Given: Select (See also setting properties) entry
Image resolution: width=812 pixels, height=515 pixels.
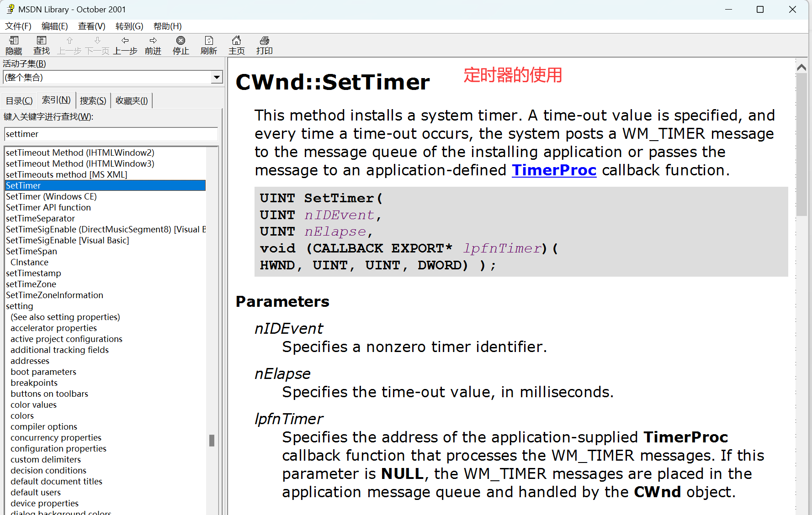Looking at the screenshot, I should (65, 317).
